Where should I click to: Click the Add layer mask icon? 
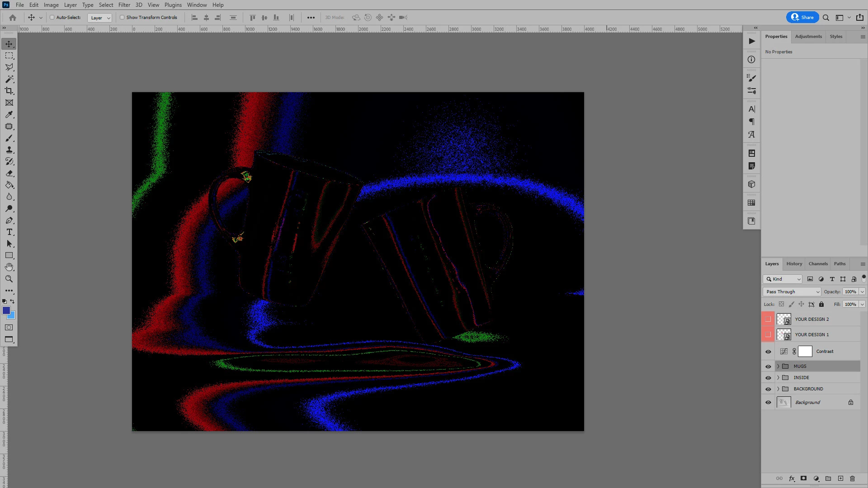tap(803, 479)
